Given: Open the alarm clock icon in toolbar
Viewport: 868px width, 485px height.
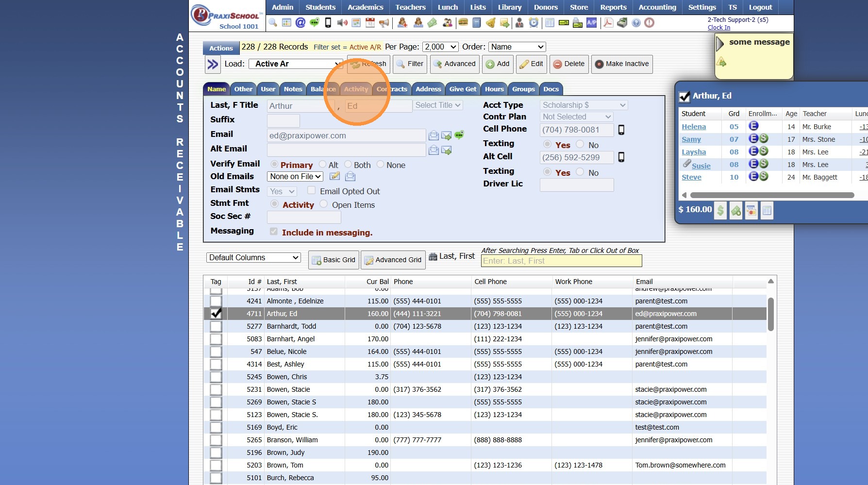Looking at the screenshot, I should (534, 23).
